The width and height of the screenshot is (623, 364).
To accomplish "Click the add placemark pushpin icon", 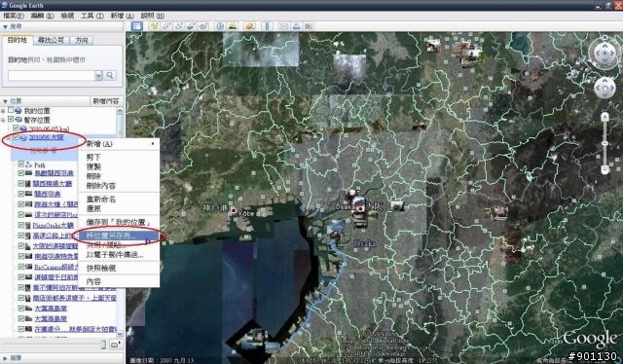I will click(154, 26).
